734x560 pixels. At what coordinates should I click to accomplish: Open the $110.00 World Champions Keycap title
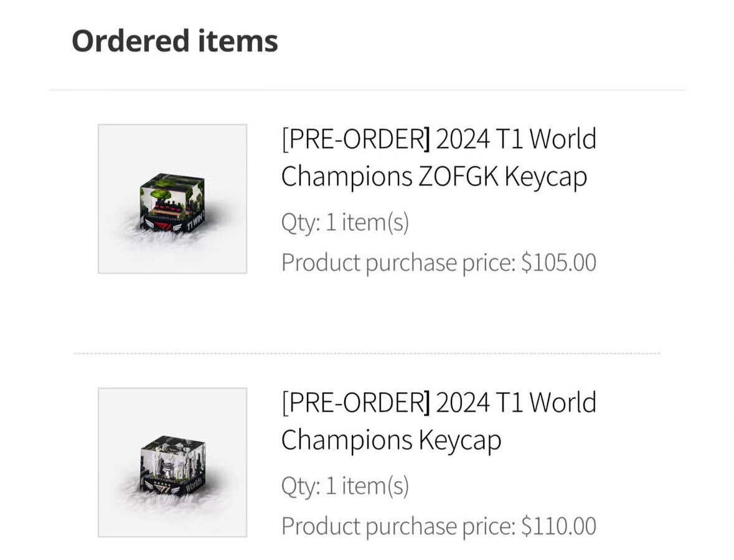[x=438, y=421]
